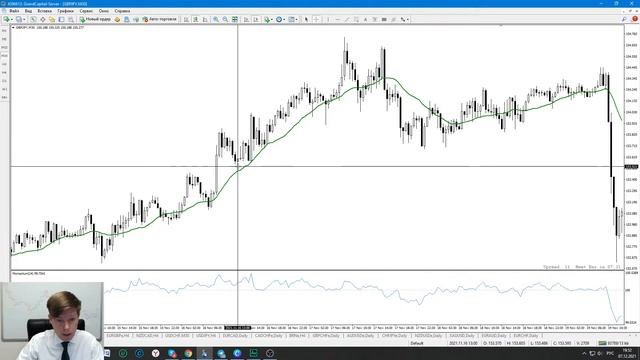Open the New Chart tool in toolbar
This screenshot has width=640, height=360.
(6, 19)
